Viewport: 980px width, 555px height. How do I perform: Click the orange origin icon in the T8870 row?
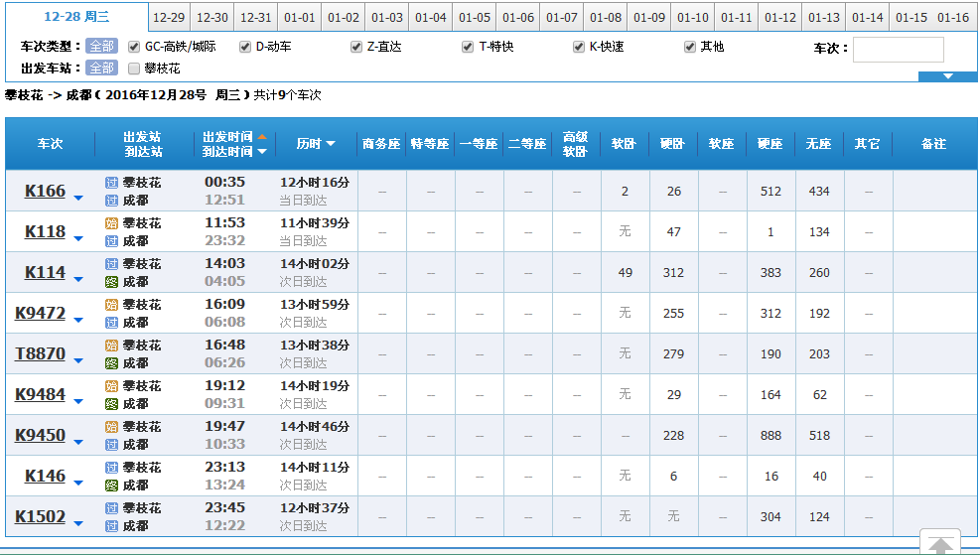coord(111,346)
